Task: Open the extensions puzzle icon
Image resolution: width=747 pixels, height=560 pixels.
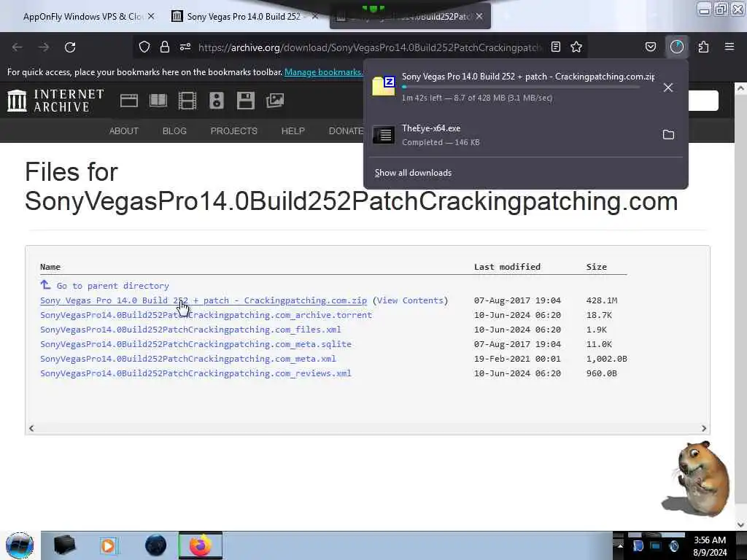Action: click(x=703, y=47)
